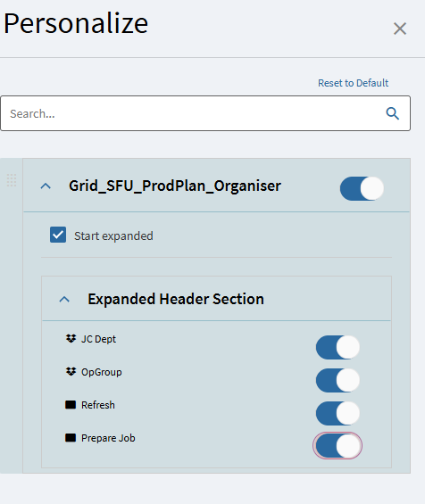This screenshot has width=425, height=504.
Task: Turn off the OpGroup toggle
Action: 337,380
